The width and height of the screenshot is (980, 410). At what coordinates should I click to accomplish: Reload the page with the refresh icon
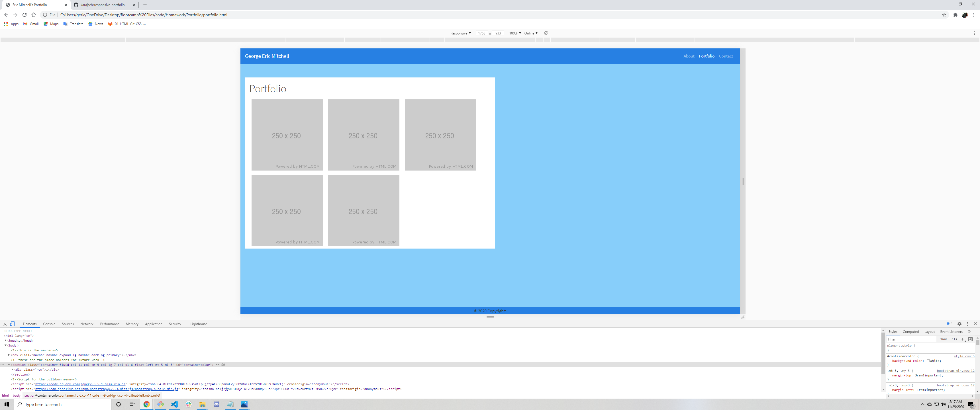(x=24, y=15)
